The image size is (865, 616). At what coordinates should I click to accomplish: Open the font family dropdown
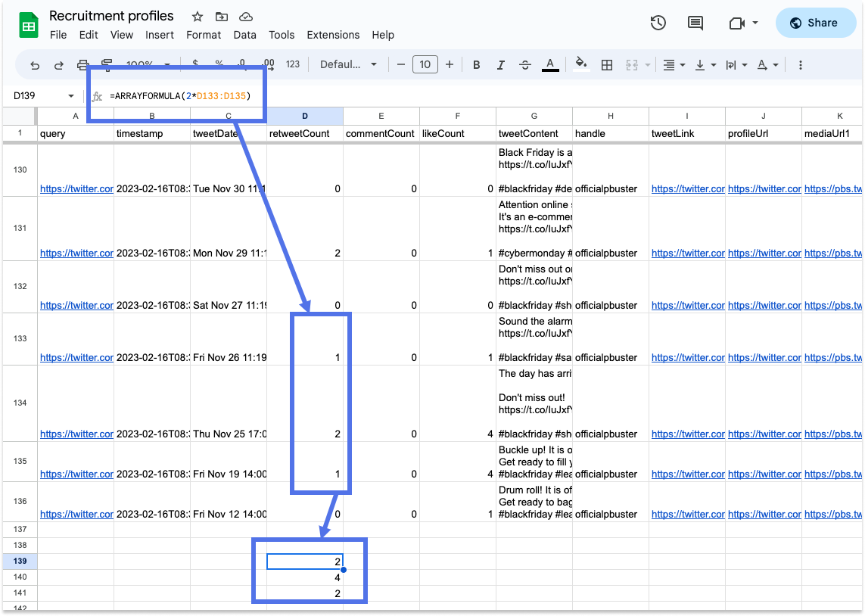[349, 64]
